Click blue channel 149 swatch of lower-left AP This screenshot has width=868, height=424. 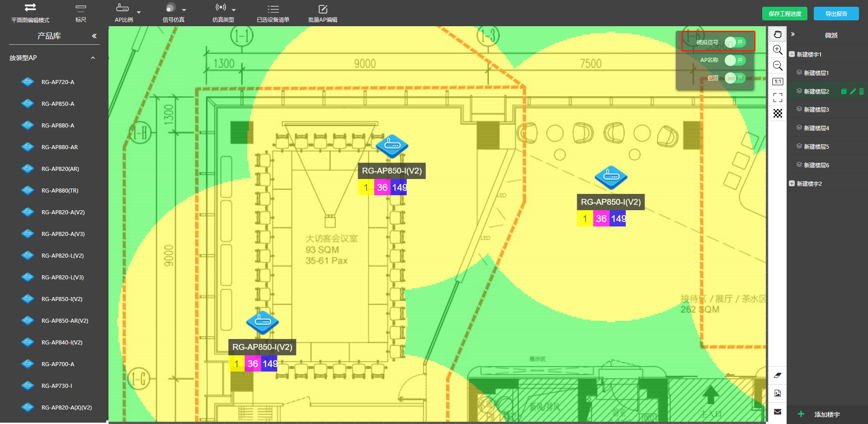coord(269,363)
